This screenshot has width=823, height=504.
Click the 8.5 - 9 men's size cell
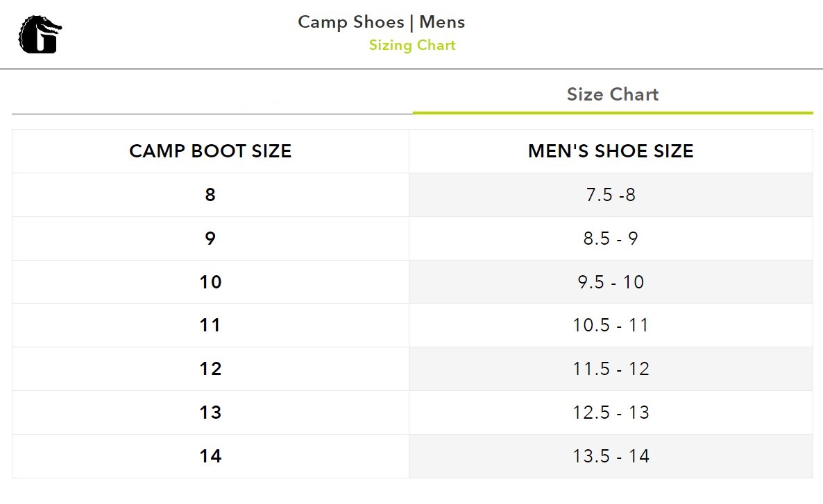[x=611, y=238]
